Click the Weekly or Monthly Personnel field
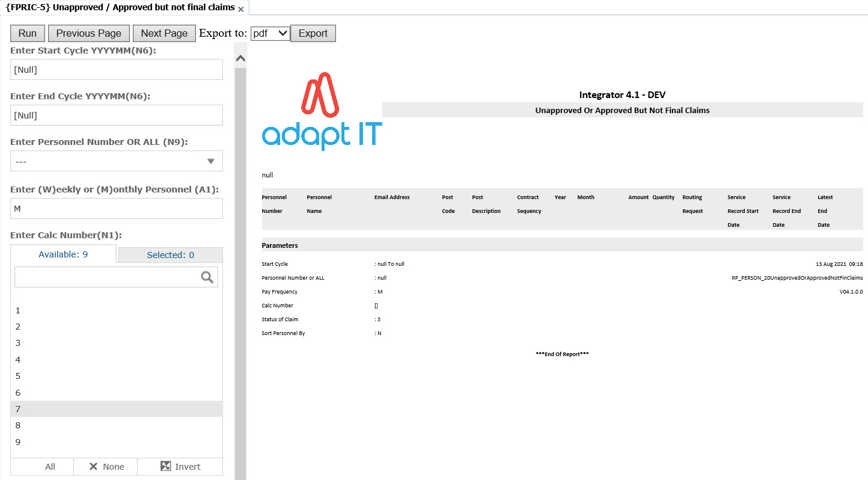The height and width of the screenshot is (480, 868). [x=116, y=209]
